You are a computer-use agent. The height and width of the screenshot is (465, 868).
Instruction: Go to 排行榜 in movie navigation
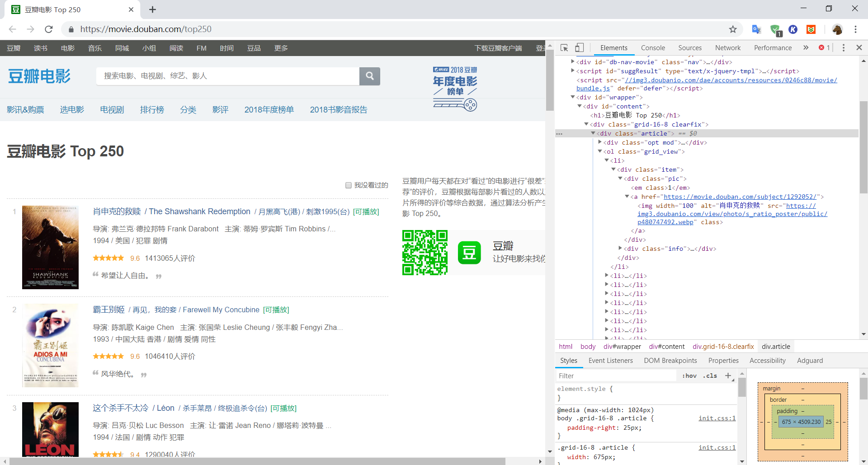point(152,110)
